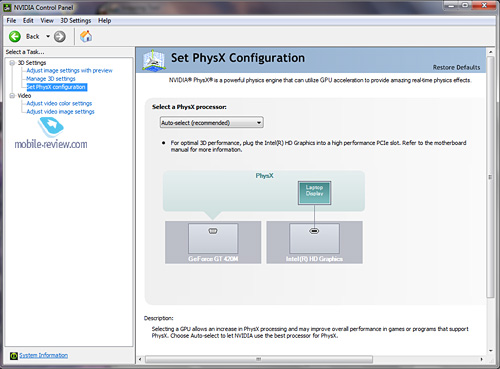Select Adjust video color settings
500x369 pixels.
tap(59, 103)
